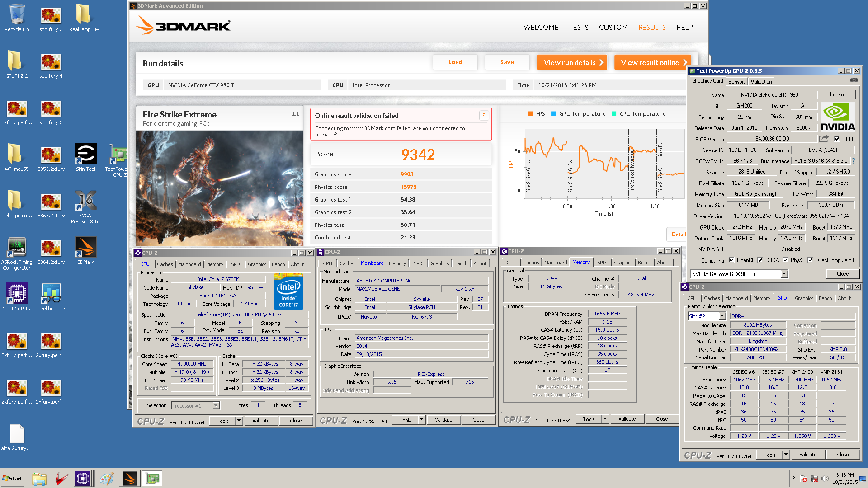Expand Tools dropdown arrow in CPU tab CPU-Z

[x=239, y=421]
